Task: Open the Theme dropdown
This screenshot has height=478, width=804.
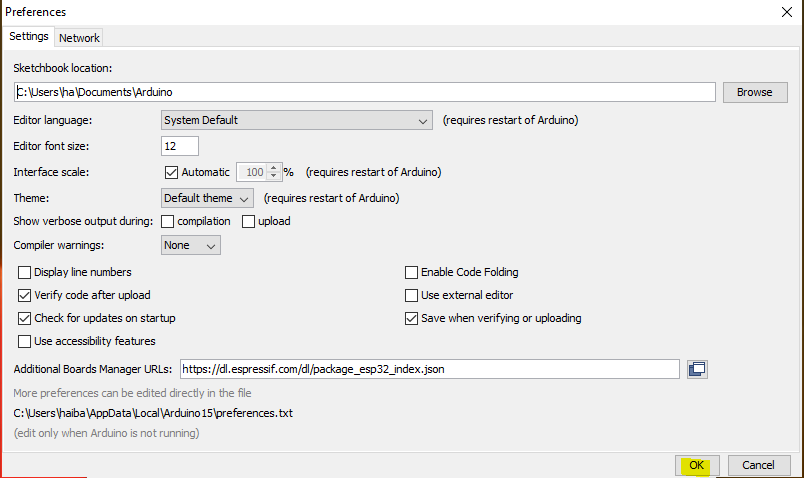Action: point(207,198)
